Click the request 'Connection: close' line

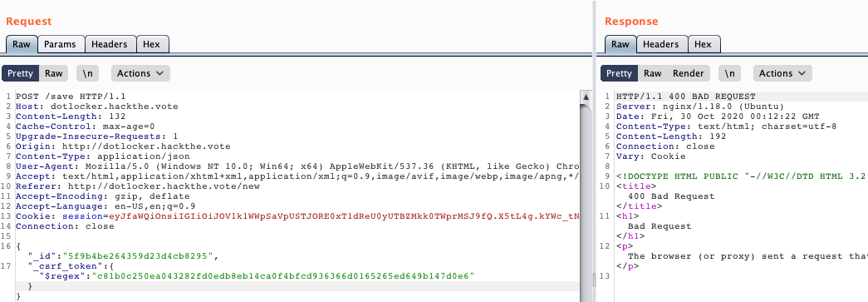pyautogui.click(x=65, y=226)
